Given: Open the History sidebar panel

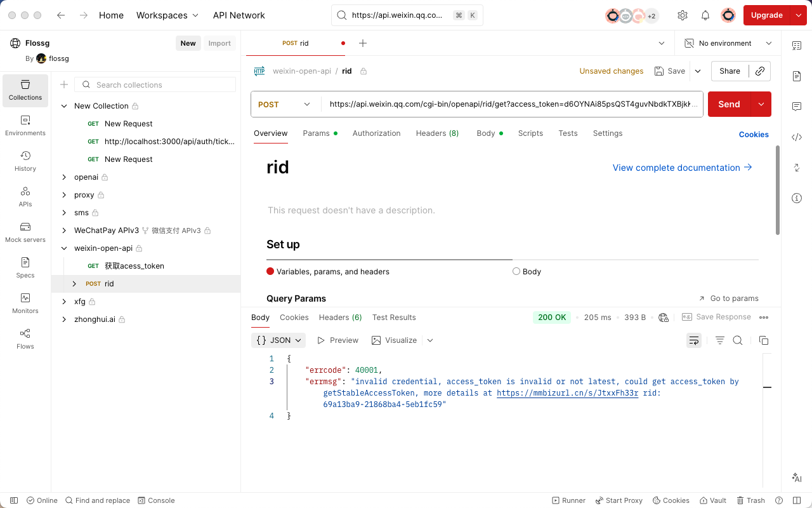Looking at the screenshot, I should pyautogui.click(x=25, y=161).
